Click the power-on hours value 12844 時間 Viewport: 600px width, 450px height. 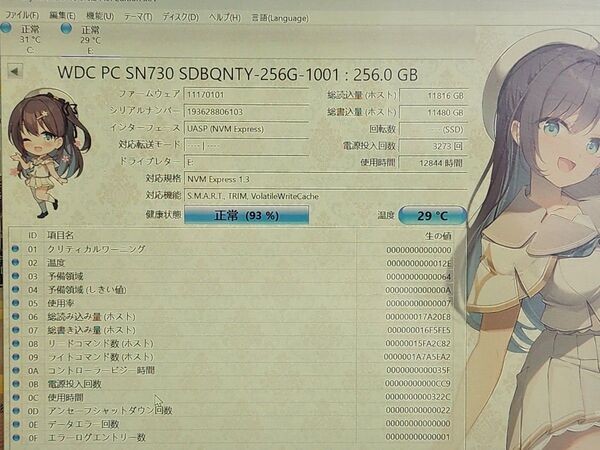(x=433, y=163)
